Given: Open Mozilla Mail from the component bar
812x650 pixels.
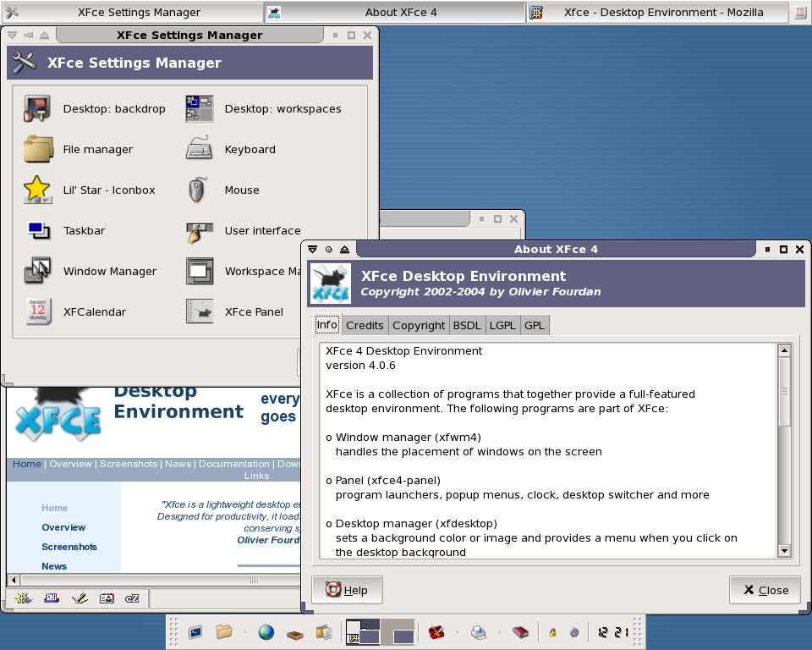Looking at the screenshot, I should click(52, 598).
